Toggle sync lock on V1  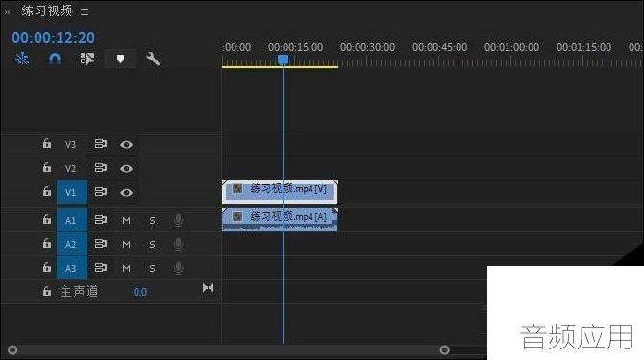pos(101,191)
